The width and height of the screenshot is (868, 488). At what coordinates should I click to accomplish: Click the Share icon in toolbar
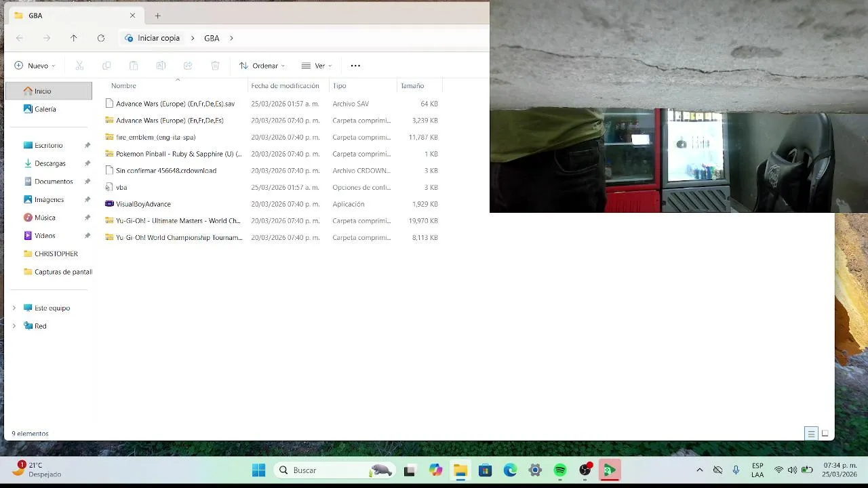[x=188, y=66]
